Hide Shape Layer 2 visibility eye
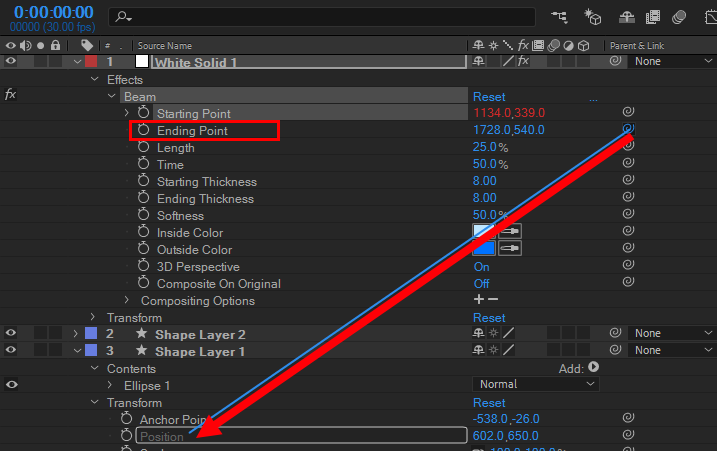Viewport: 717px width, 451px height. 11,333
